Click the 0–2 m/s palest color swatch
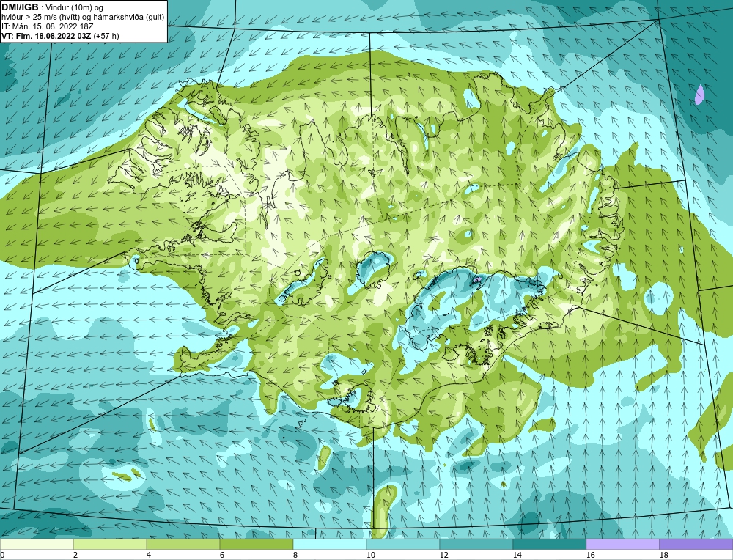This screenshot has width=733, height=560. click(37, 545)
